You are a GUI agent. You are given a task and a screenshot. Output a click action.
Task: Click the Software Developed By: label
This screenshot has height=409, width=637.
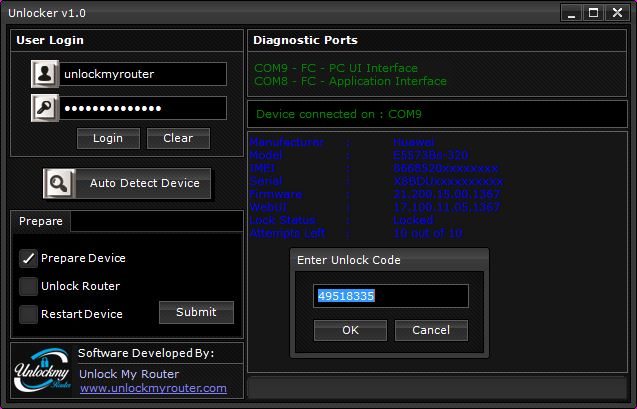point(146,353)
